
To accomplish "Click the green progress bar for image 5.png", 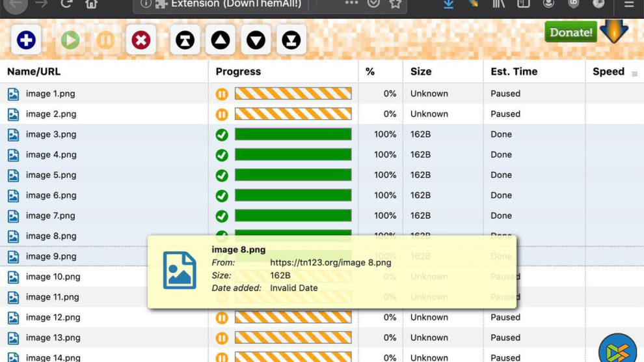I will click(x=293, y=175).
